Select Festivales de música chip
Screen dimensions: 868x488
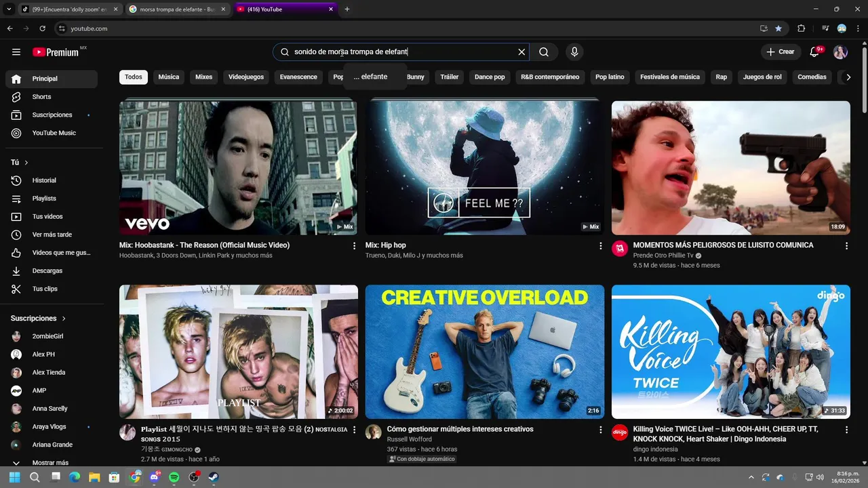(x=670, y=77)
